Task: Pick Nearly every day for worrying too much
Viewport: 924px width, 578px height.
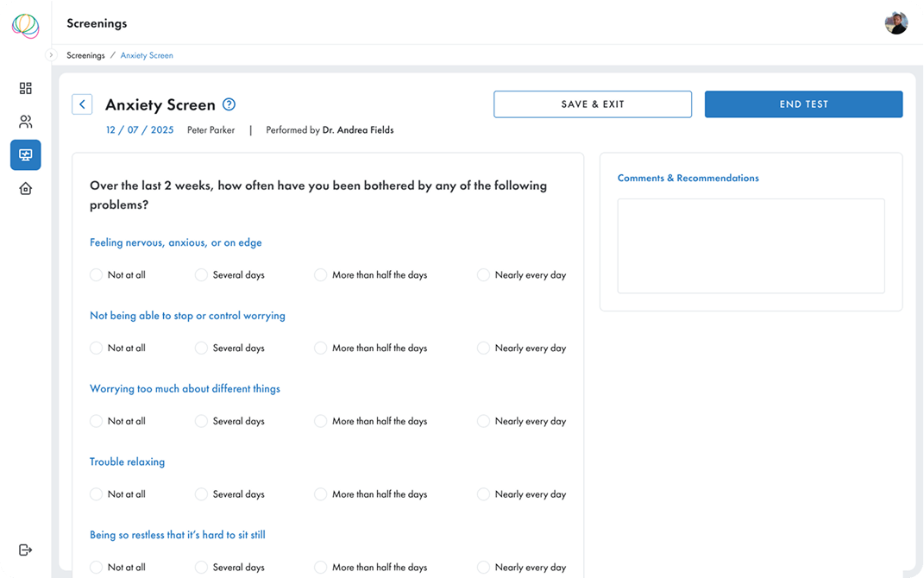Action: click(483, 421)
